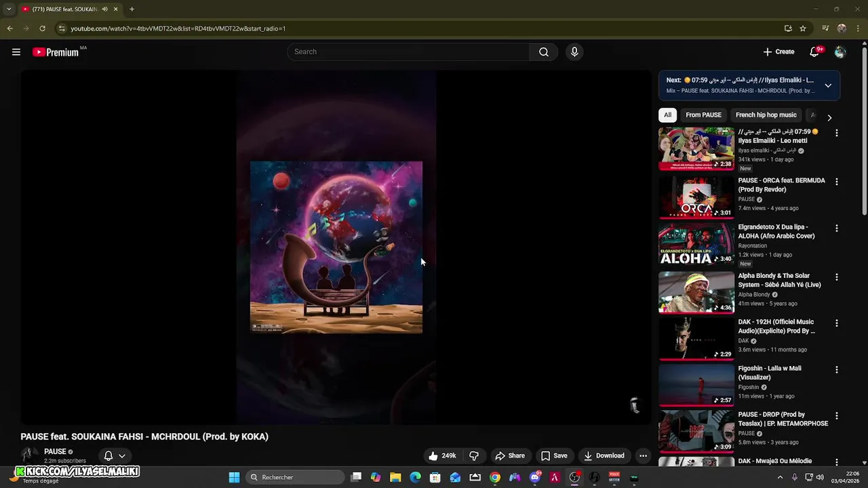
Task: Click the Windows taskbar Rechercher box
Action: point(294,477)
